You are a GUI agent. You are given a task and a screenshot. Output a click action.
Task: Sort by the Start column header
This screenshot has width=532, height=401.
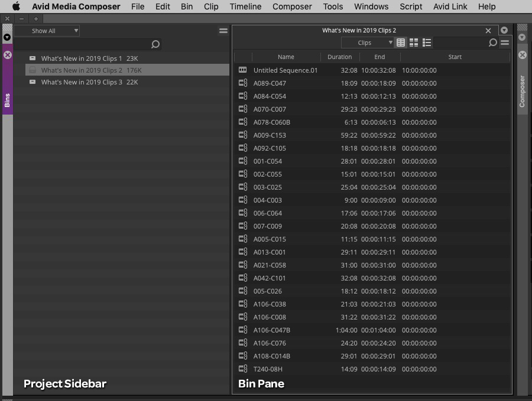coord(455,57)
